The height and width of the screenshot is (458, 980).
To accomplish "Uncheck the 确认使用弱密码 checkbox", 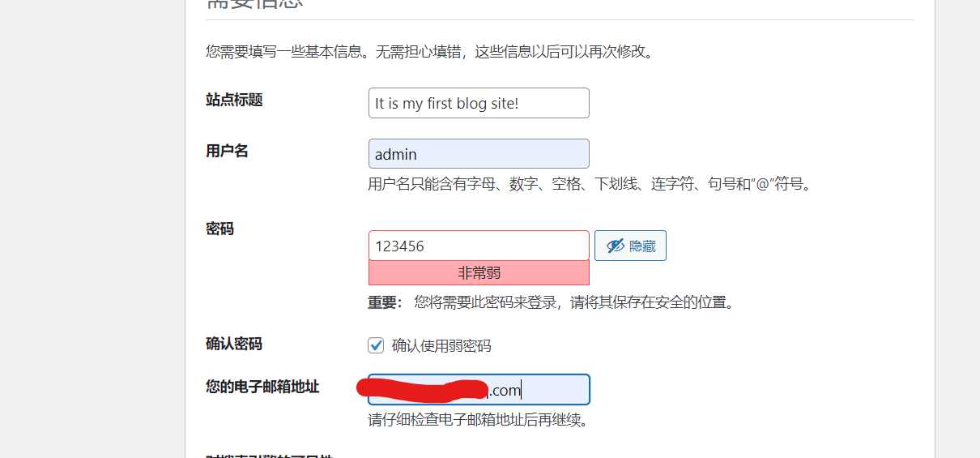I will [376, 345].
